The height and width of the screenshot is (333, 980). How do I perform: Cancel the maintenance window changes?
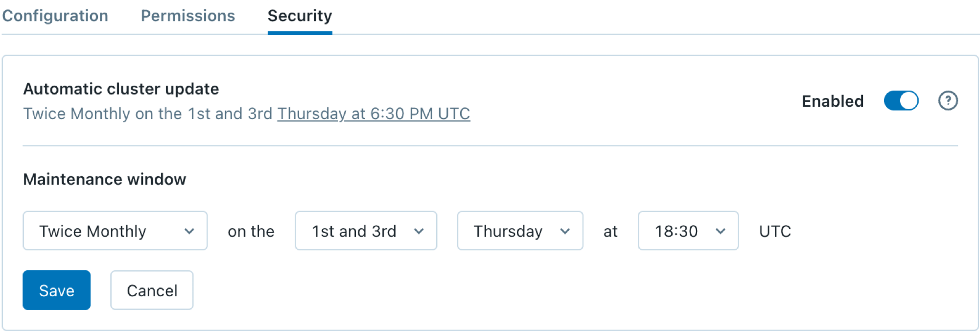[151, 290]
